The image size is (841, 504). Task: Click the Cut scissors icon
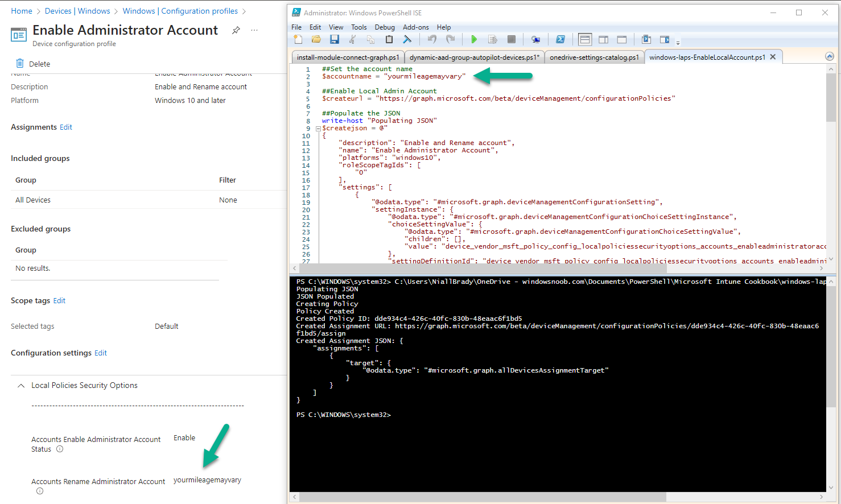pos(353,39)
